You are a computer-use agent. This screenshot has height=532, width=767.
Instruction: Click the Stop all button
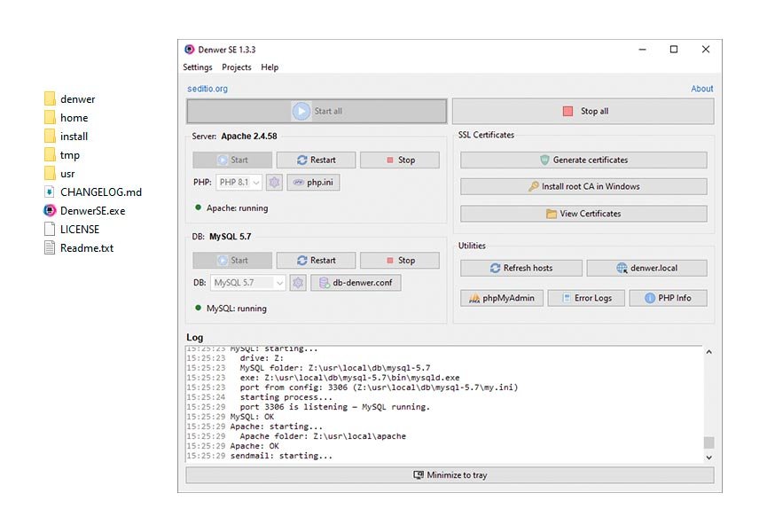583,111
